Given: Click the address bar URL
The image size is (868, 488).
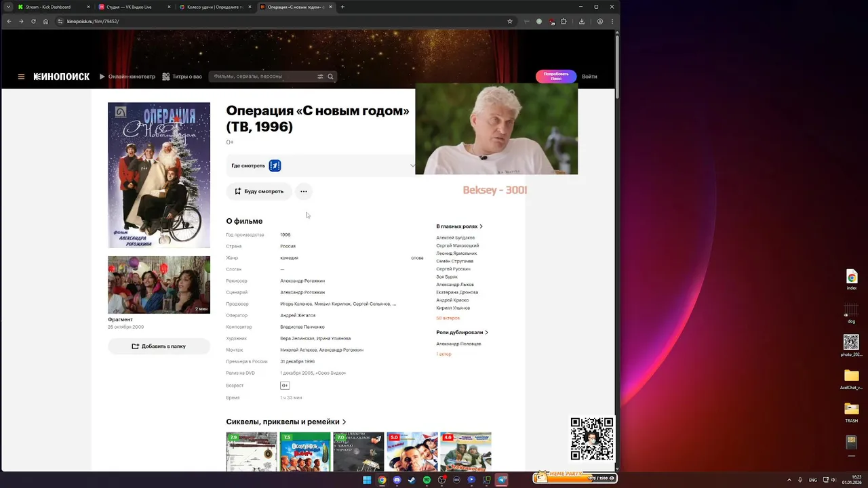Looking at the screenshot, I should [x=93, y=21].
